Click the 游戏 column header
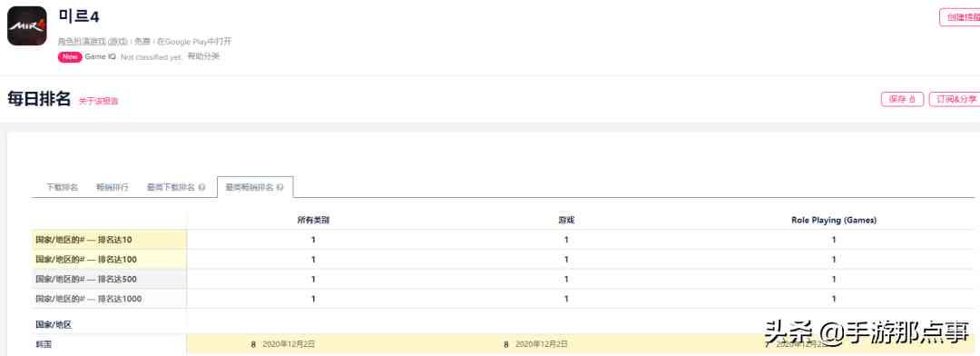Screen dimensions: 980x356 click(x=566, y=221)
